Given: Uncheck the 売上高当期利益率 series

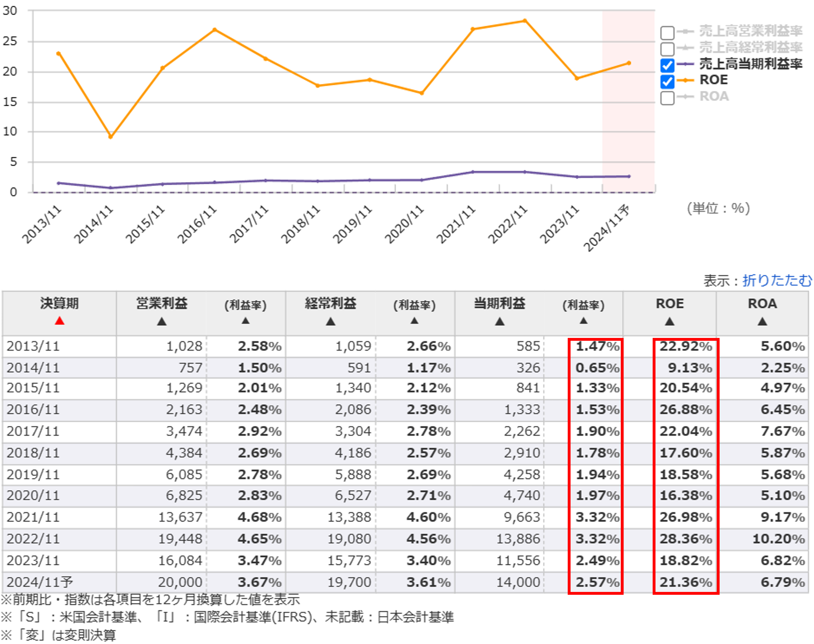Looking at the screenshot, I should (x=667, y=65).
